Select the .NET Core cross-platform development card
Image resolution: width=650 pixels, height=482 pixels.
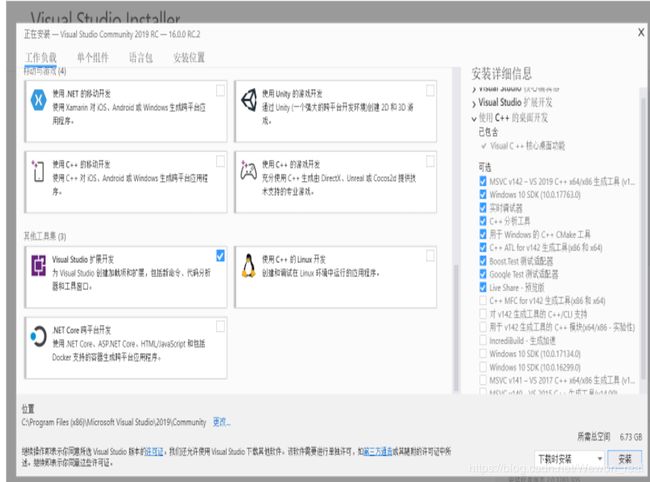[126, 348]
